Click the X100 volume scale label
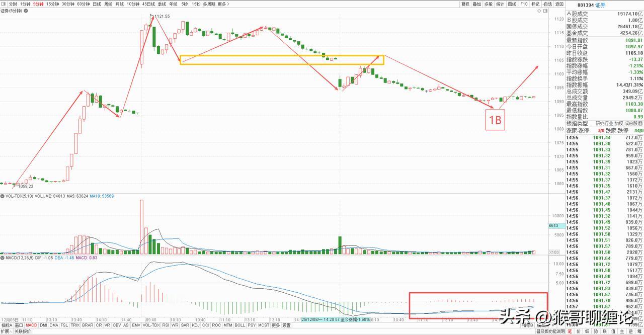 (553, 252)
